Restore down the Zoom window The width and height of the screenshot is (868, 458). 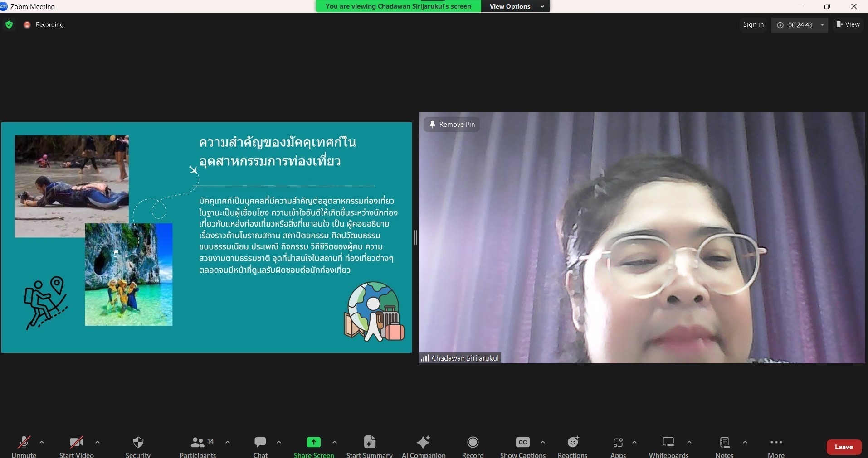click(827, 6)
